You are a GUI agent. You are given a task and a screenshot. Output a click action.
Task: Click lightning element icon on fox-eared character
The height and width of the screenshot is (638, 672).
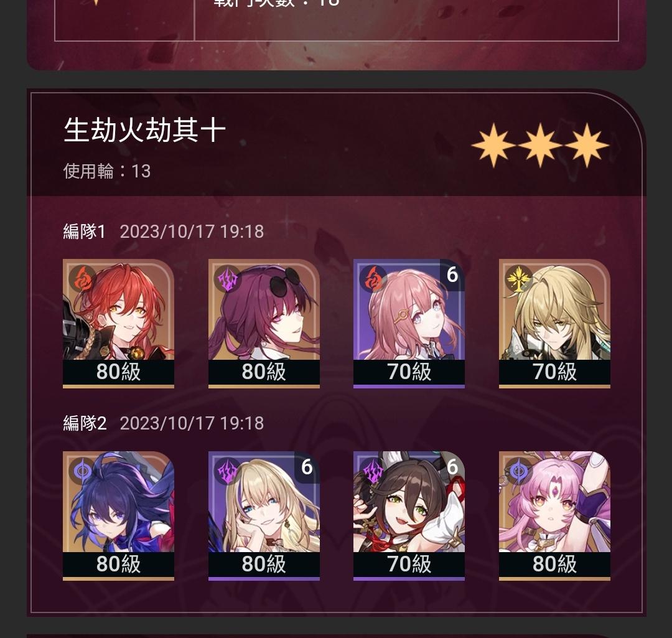[x=373, y=471]
